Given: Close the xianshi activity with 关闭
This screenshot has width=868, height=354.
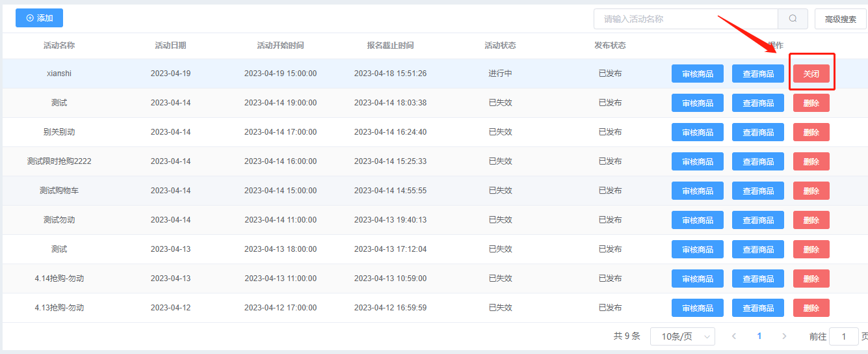Looking at the screenshot, I should point(811,74).
